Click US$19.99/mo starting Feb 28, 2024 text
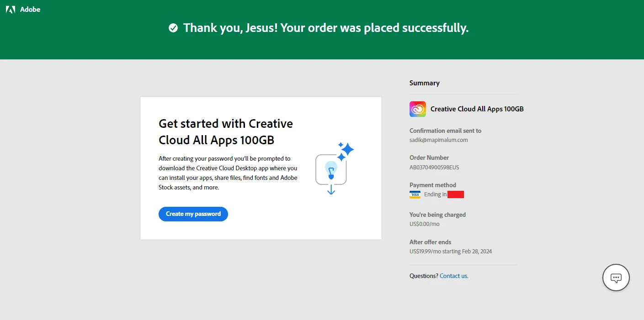Screen dimensions: 644x320 tap(451, 252)
